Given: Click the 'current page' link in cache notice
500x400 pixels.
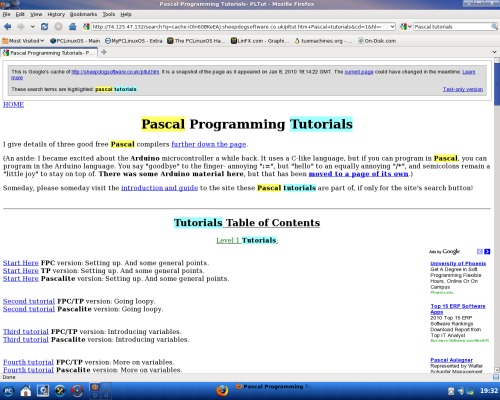Looking at the screenshot, I should point(359,72).
